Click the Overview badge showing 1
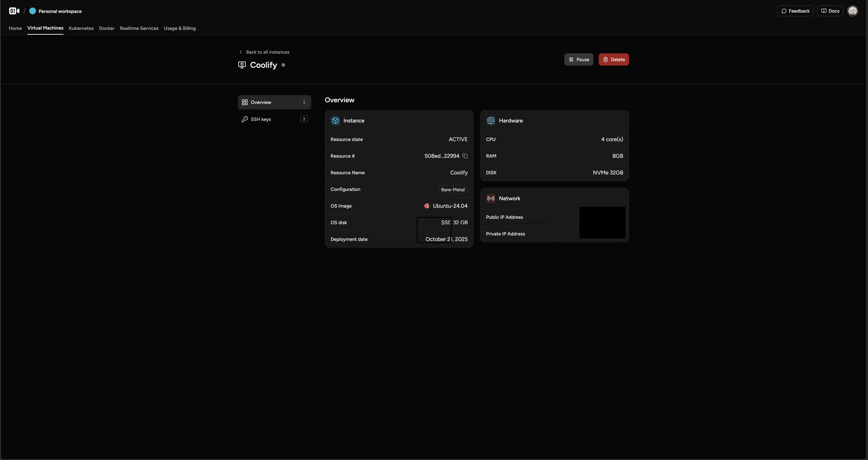 (x=304, y=102)
